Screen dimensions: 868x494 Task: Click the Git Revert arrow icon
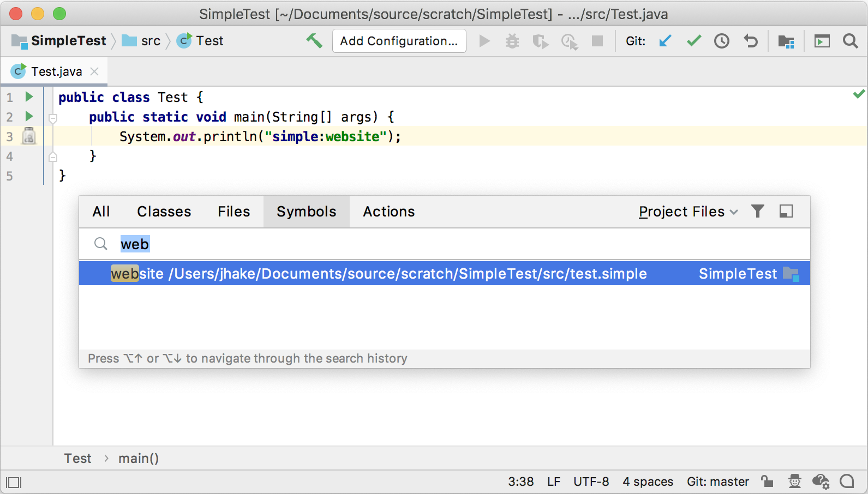[x=751, y=41]
